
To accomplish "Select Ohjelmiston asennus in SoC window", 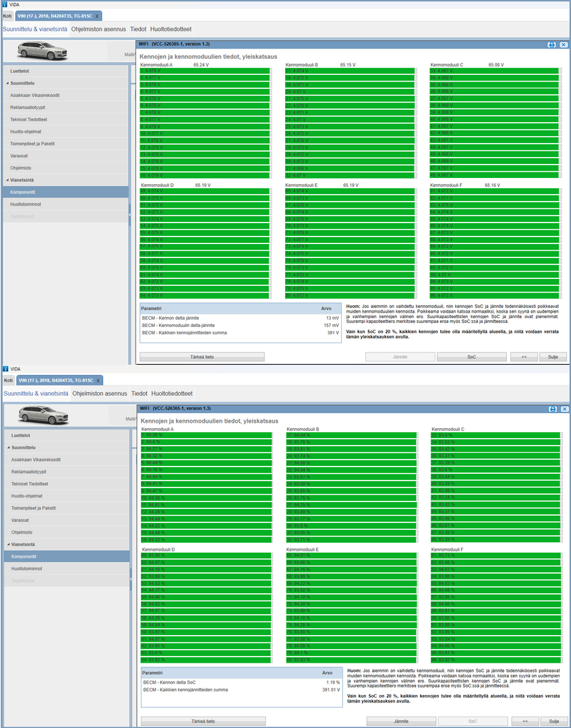I will tap(99, 393).
